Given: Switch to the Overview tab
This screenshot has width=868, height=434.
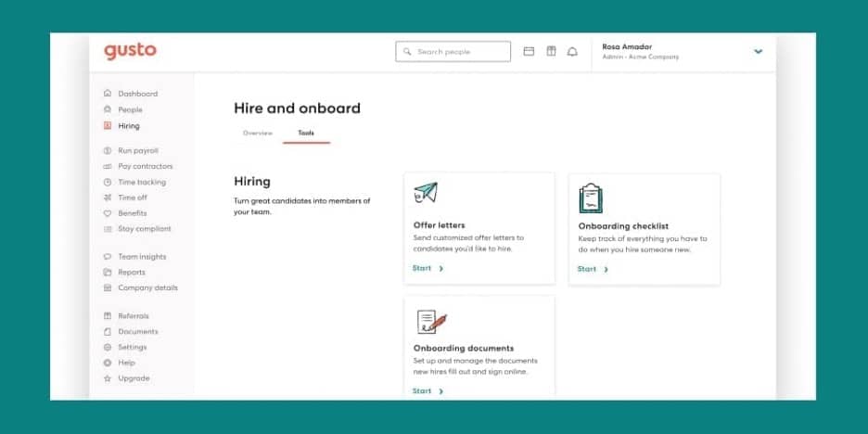Looking at the screenshot, I should 258,134.
